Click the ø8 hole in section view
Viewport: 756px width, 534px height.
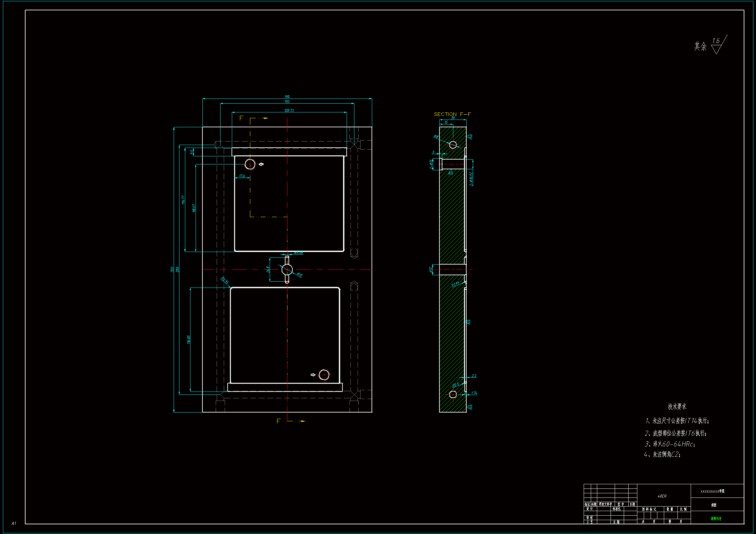(x=453, y=145)
